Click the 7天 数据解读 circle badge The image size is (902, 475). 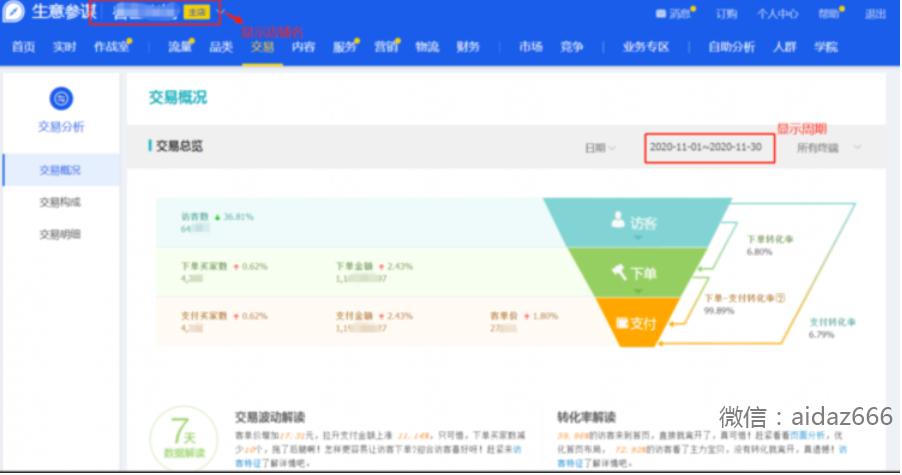point(184,439)
